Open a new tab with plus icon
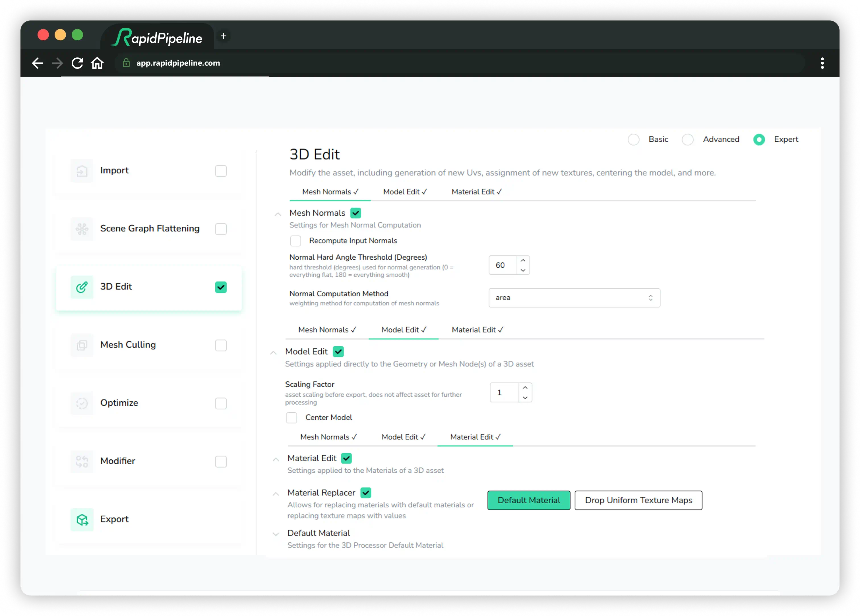860x616 pixels. (223, 36)
